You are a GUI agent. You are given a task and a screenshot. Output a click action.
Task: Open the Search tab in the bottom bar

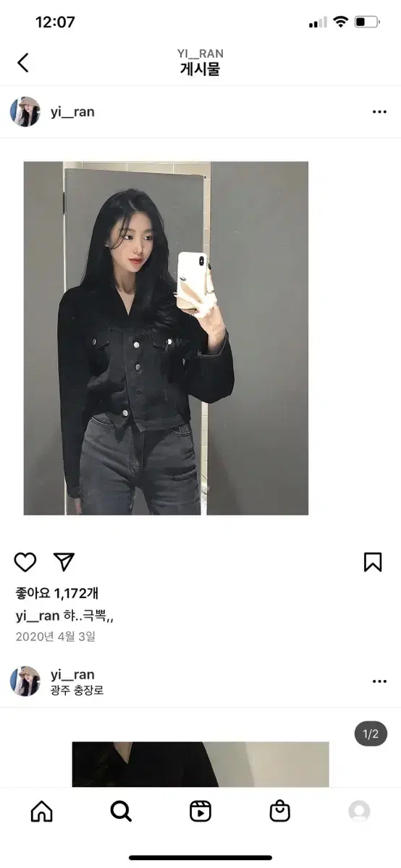121,812
